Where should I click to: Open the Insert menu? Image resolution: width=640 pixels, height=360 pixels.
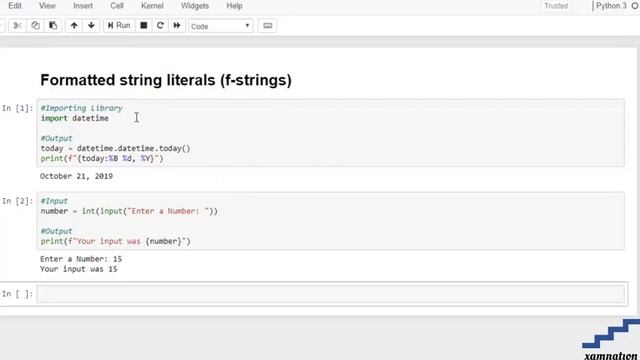(x=83, y=6)
